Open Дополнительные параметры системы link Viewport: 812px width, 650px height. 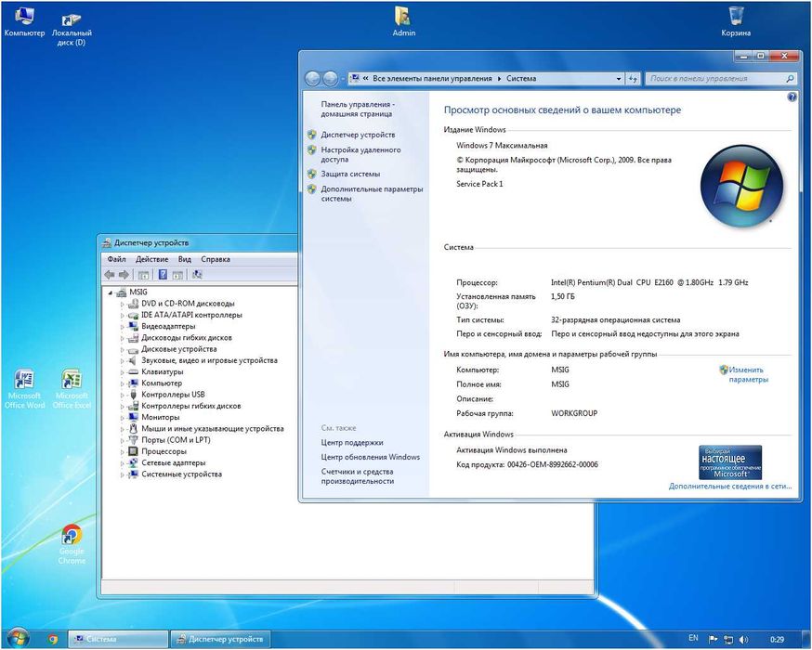tap(372, 193)
